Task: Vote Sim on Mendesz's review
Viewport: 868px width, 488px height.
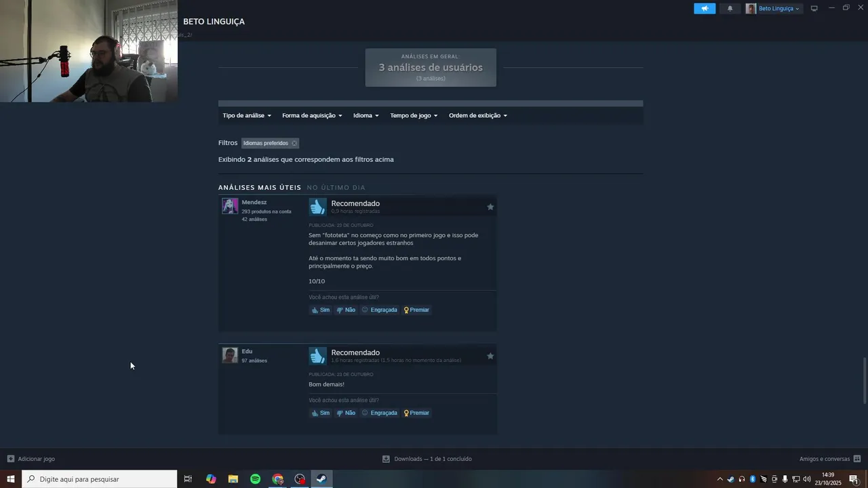Action: [x=321, y=310]
